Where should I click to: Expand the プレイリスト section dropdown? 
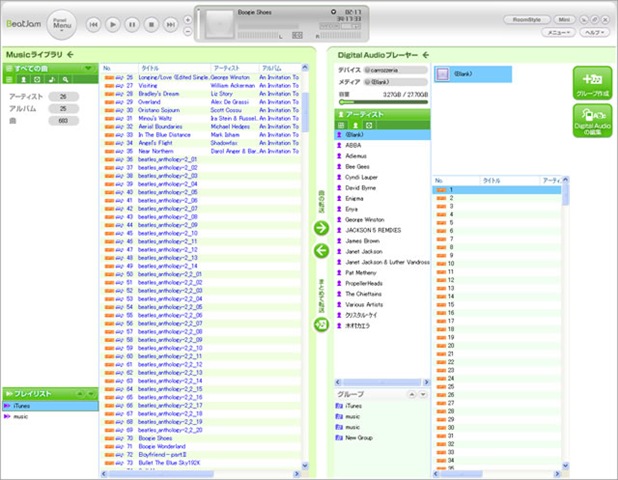point(92,394)
